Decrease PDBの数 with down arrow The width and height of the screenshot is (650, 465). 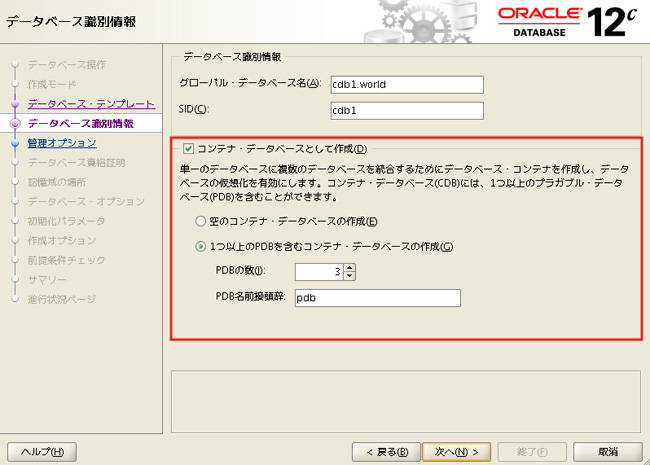[350, 276]
